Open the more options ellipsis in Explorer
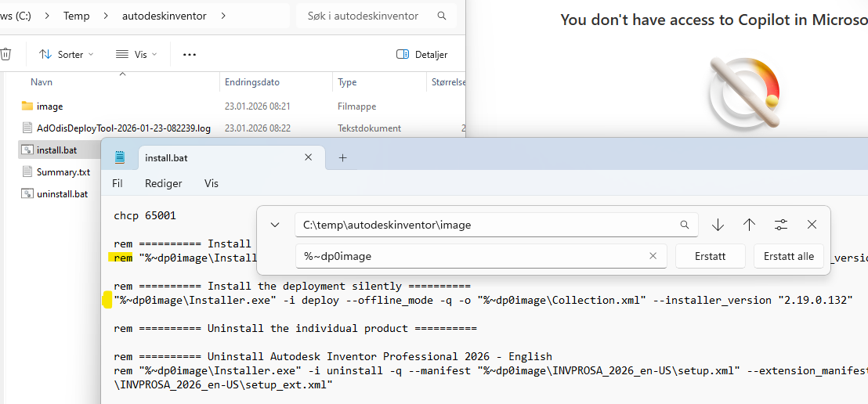Screen dimensions: 868x404 click(189, 54)
